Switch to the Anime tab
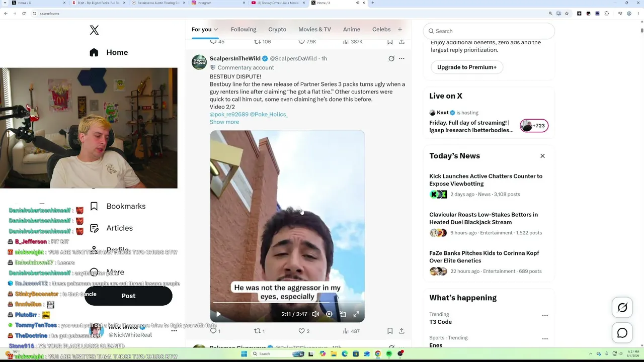The width and height of the screenshot is (644, 362). (352, 29)
